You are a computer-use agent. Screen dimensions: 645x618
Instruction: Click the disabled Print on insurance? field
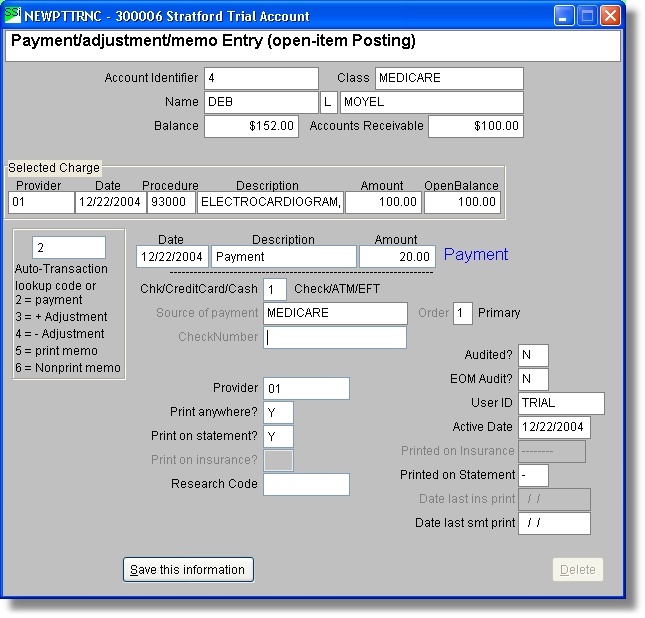click(278, 460)
